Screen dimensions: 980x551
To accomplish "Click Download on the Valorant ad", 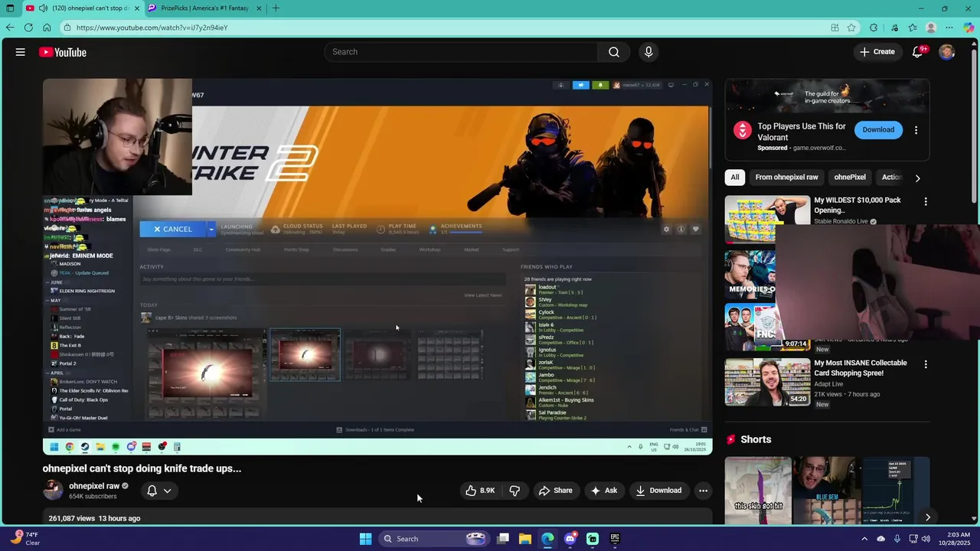I will coord(878,130).
